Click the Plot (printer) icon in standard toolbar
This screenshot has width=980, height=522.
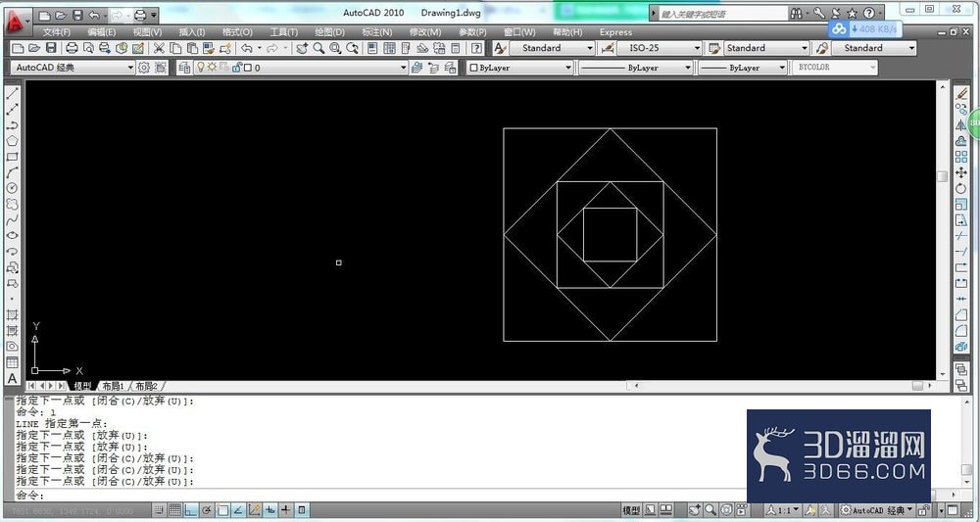tap(72, 48)
